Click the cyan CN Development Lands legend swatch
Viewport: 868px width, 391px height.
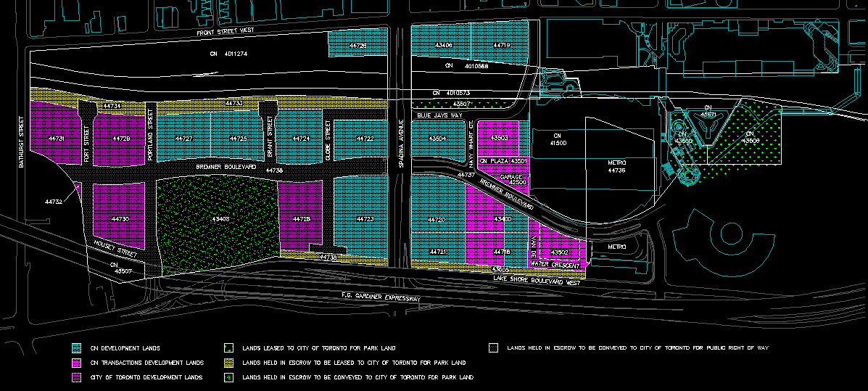[76, 348]
